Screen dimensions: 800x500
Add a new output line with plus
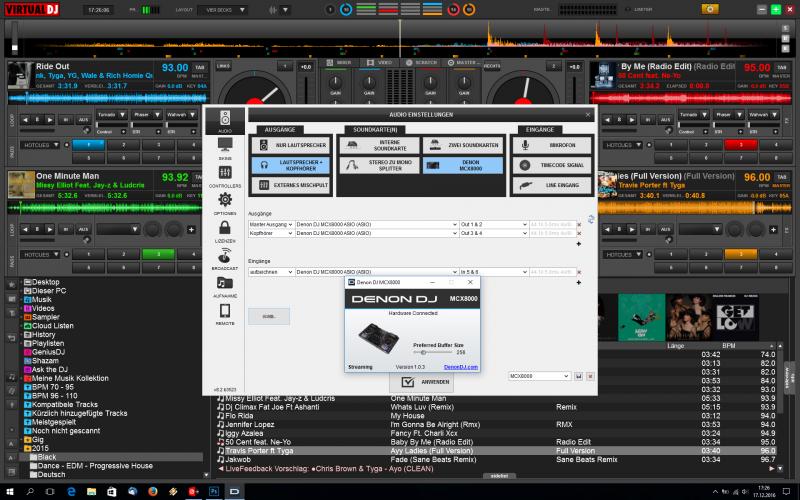pos(579,244)
